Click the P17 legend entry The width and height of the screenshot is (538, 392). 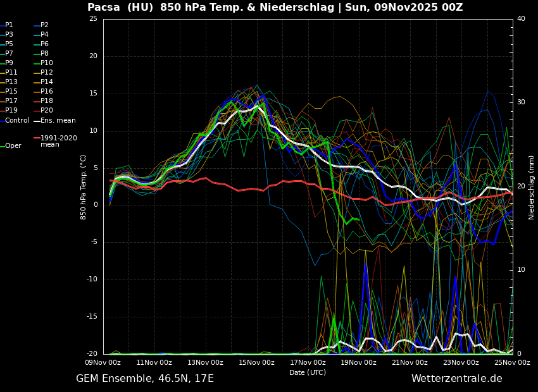tap(11, 101)
